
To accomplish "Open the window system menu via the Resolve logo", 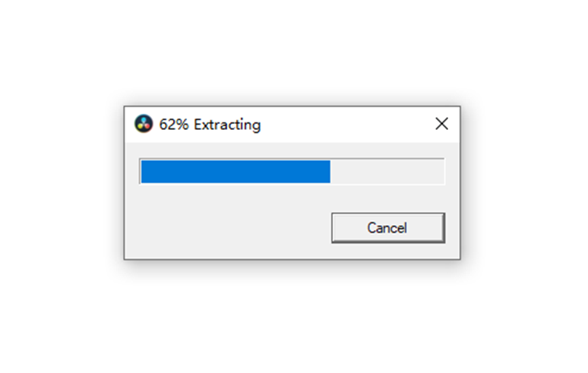I will pos(144,124).
